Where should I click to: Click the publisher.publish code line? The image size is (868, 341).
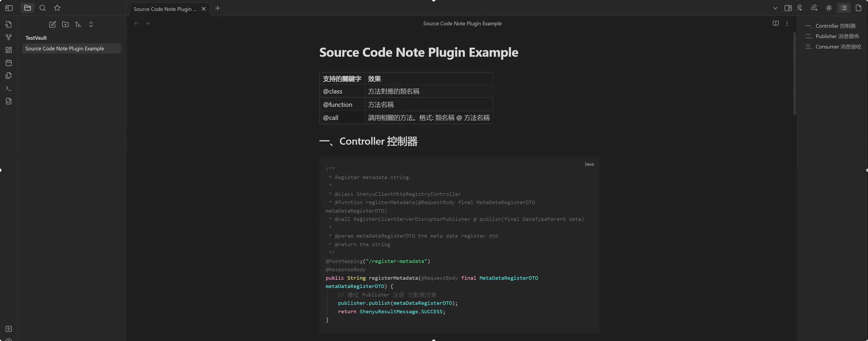pos(397,303)
